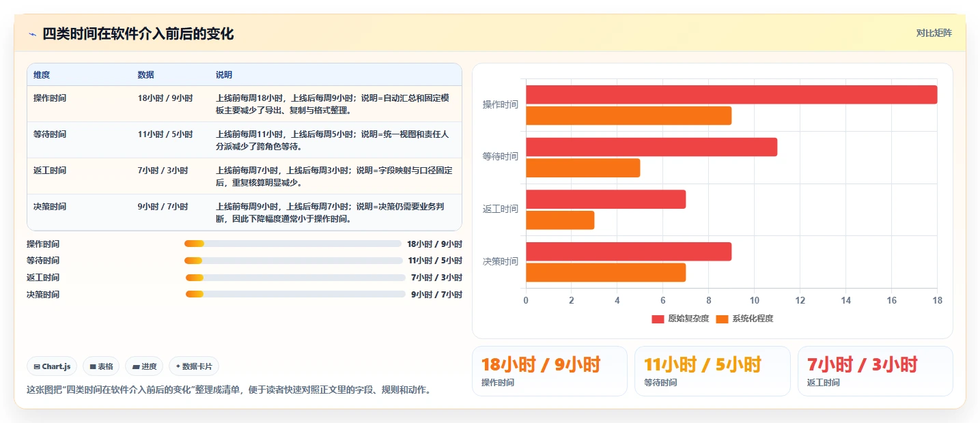Select table cell 等待时间
Screen dimensions: 980x423
50,134
